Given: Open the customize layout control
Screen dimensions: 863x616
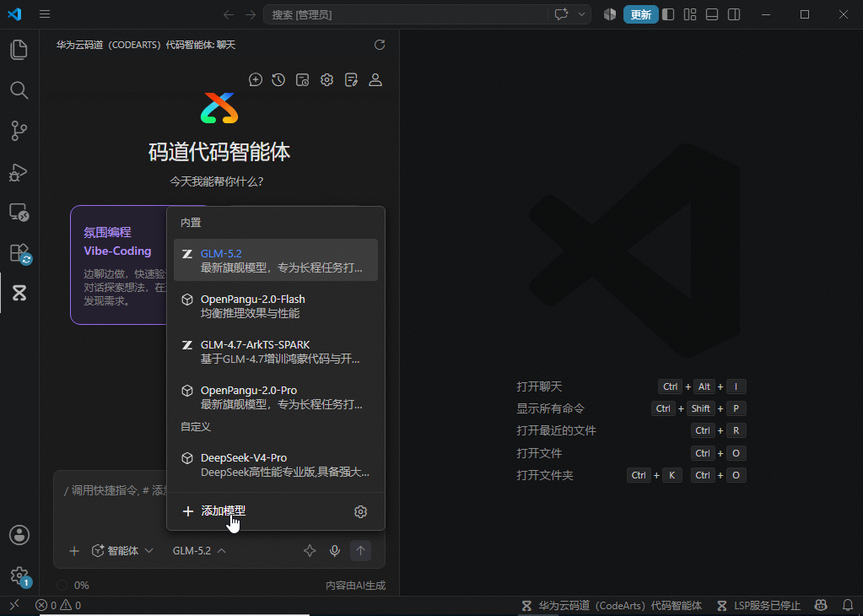Looking at the screenshot, I should pos(690,14).
